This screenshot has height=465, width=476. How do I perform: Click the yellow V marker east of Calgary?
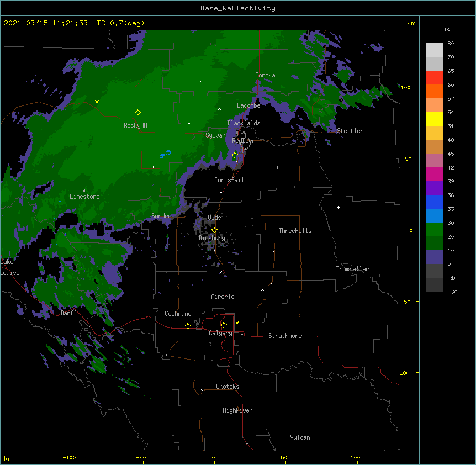tap(237, 323)
